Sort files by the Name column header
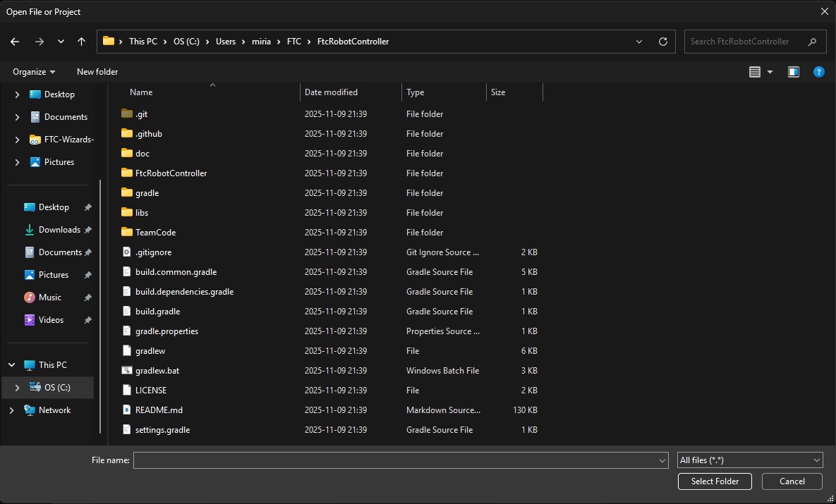The width and height of the screenshot is (836, 504). (x=140, y=92)
